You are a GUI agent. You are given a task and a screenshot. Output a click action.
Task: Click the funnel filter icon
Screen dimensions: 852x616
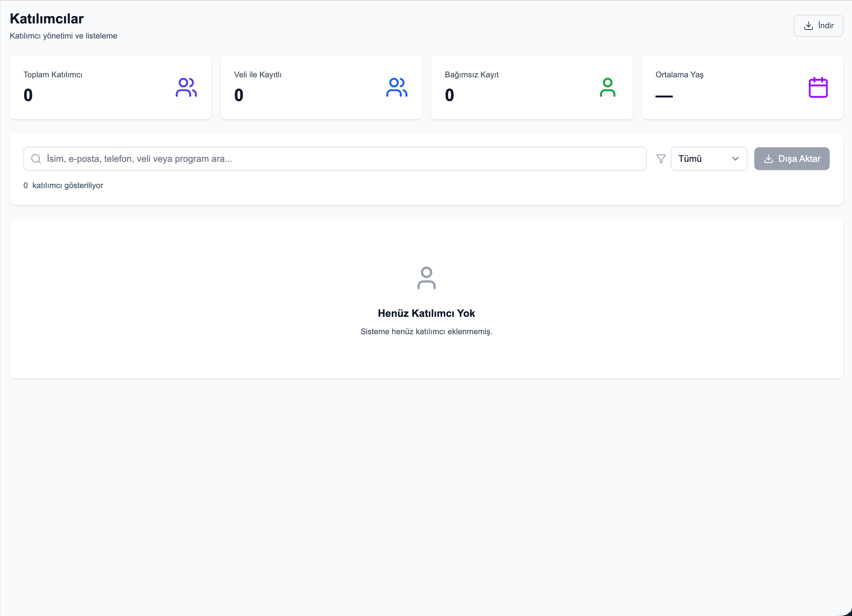click(661, 159)
